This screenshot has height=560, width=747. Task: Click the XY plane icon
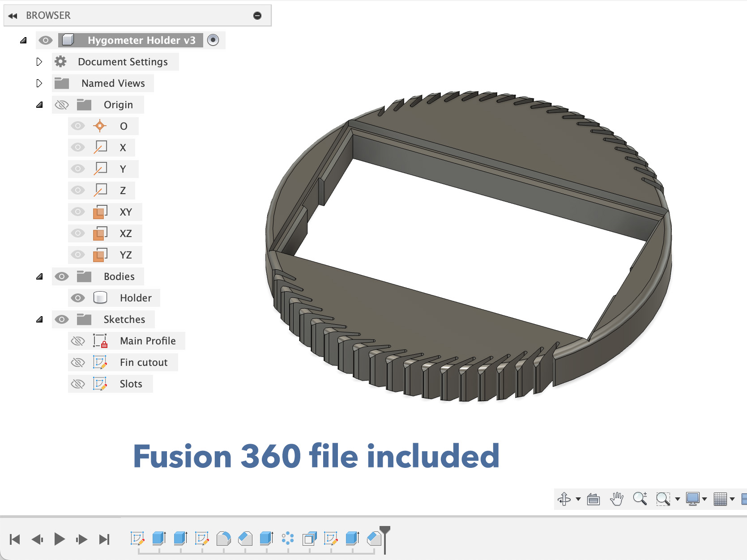tap(100, 212)
